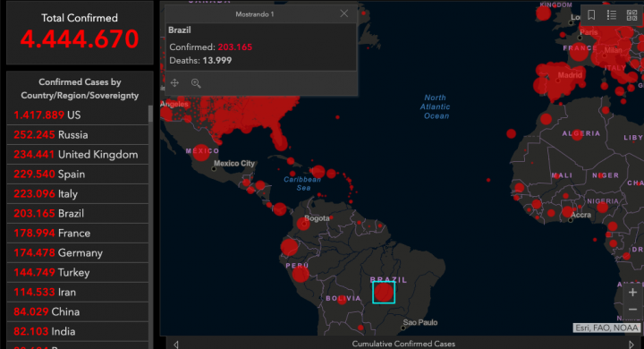The height and width of the screenshot is (349, 644).
Task: Zoom out the map with the minus button
Action: pyautogui.click(x=633, y=310)
